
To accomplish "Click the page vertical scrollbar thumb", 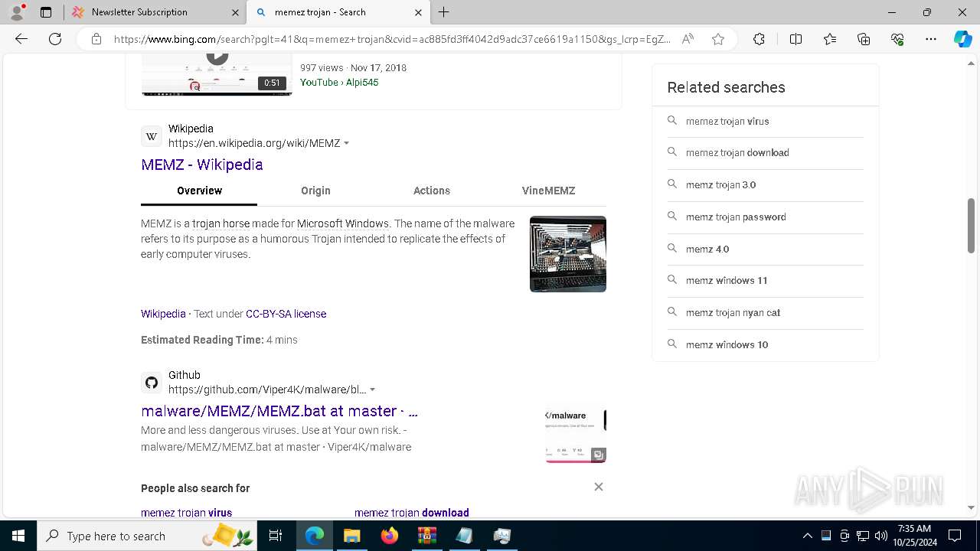I will tap(971, 226).
